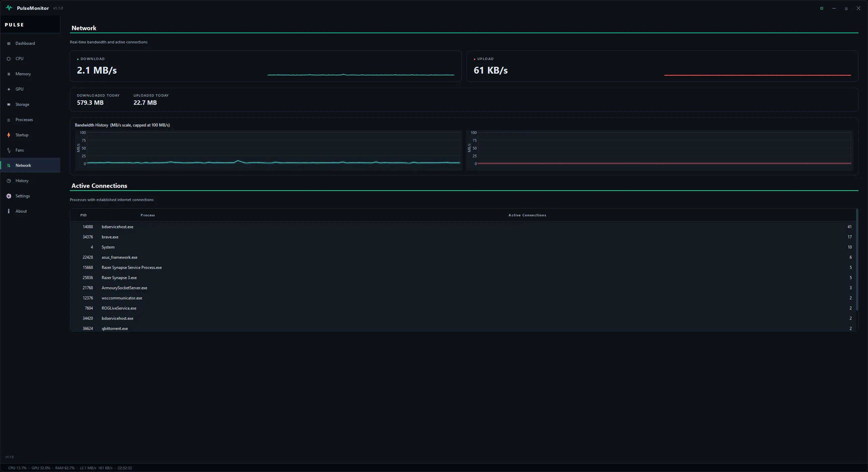Open the Startup menu item

click(x=30, y=135)
